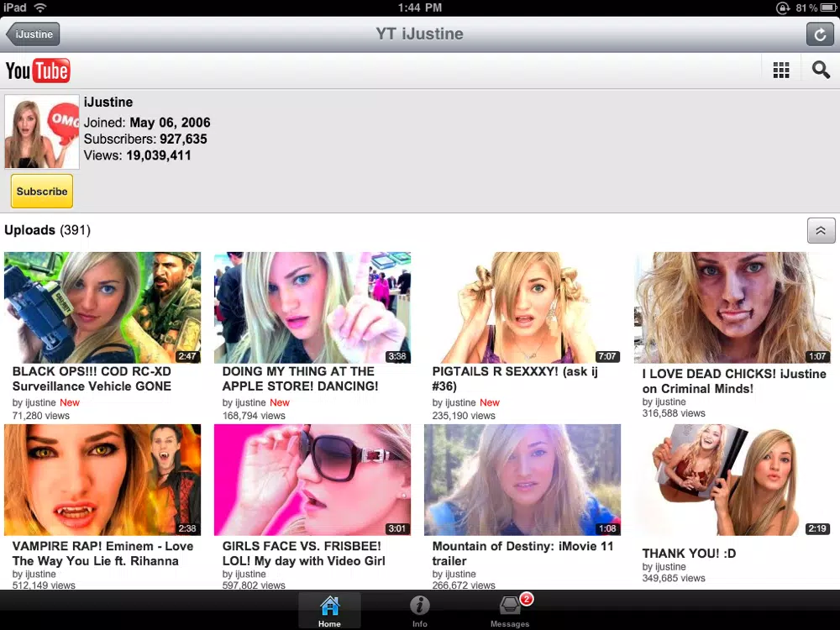
Task: Click the Views: 19,039,411 text
Action: 137,156
